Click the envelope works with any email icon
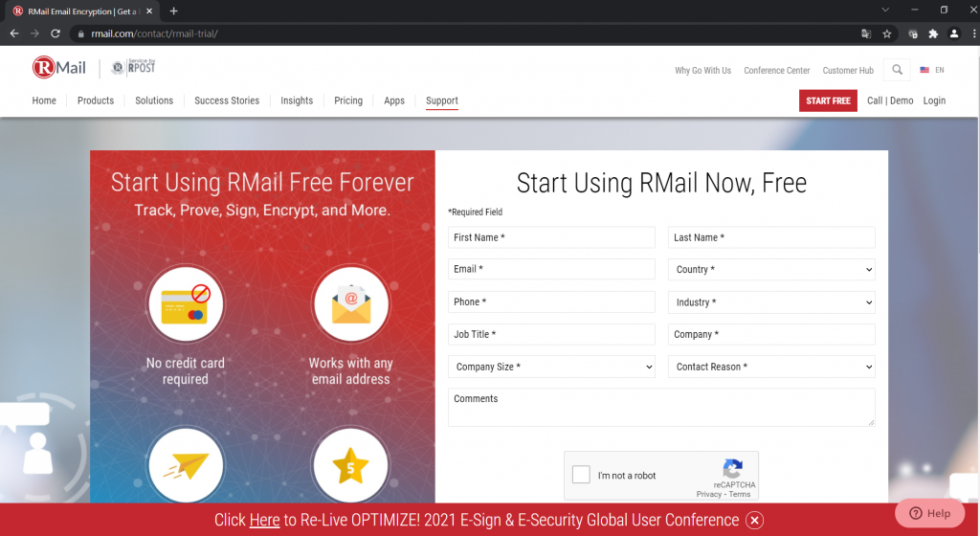 point(351,304)
